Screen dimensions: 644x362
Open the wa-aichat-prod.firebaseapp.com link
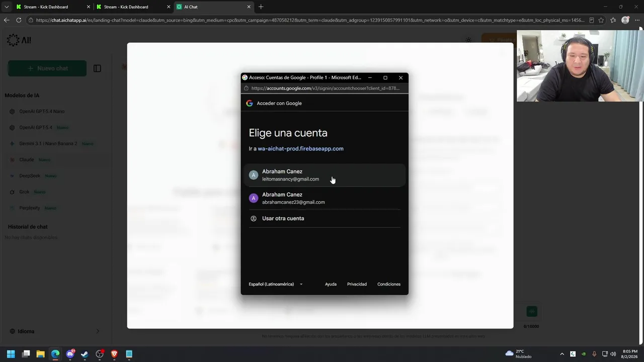[x=300, y=149]
